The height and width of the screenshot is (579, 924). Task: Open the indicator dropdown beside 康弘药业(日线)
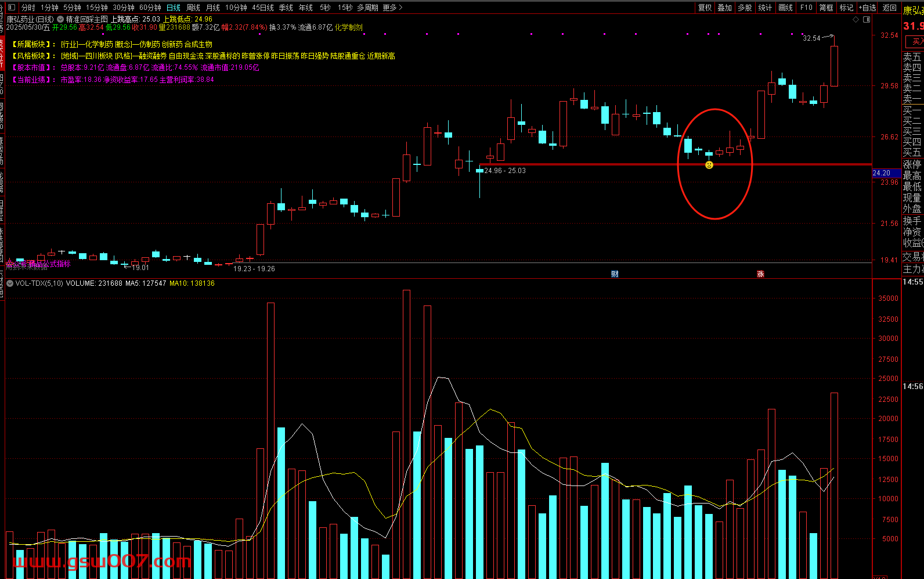click(x=60, y=19)
